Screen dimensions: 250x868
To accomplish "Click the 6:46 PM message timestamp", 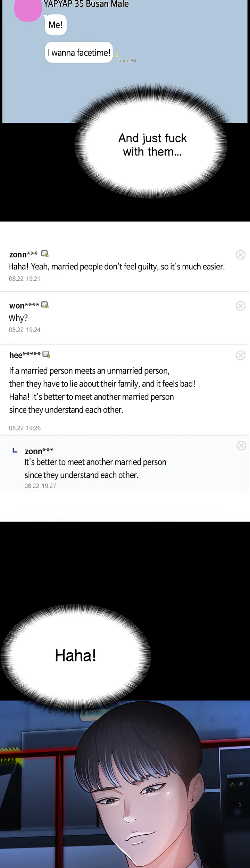I will [x=127, y=60].
